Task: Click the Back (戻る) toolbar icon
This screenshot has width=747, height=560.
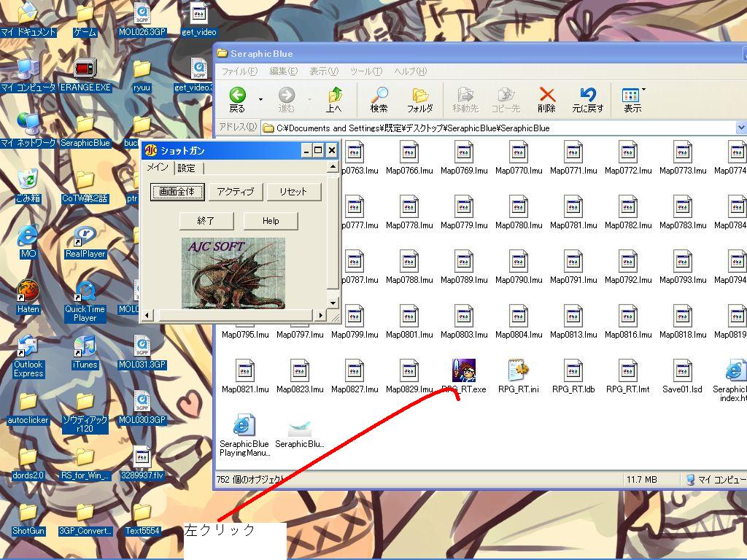Action: (237, 95)
